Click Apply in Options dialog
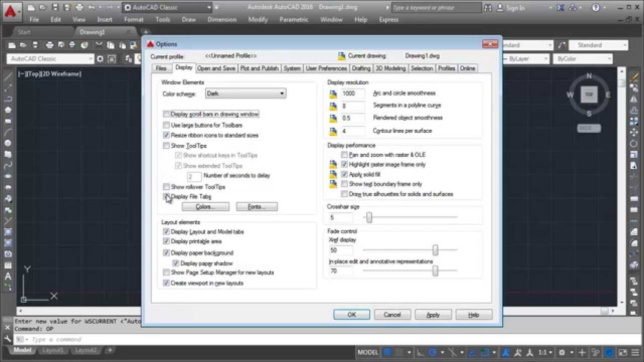 (x=433, y=315)
